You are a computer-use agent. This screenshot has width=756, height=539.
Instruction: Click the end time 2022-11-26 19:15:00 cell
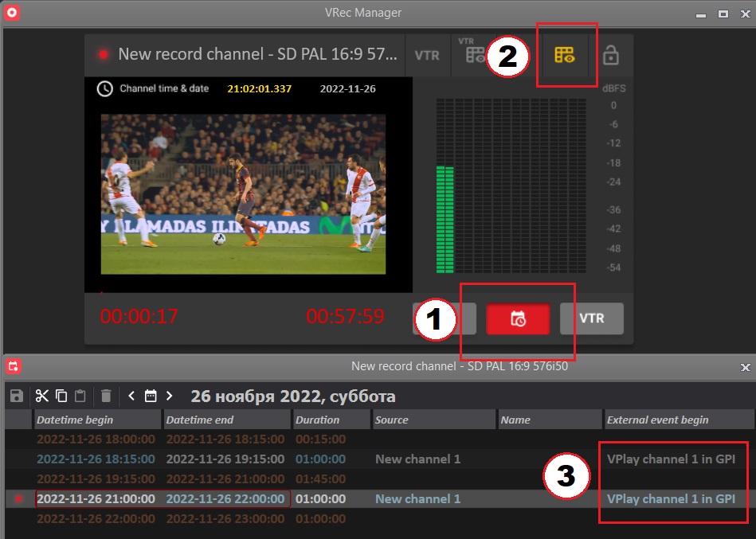point(225,459)
